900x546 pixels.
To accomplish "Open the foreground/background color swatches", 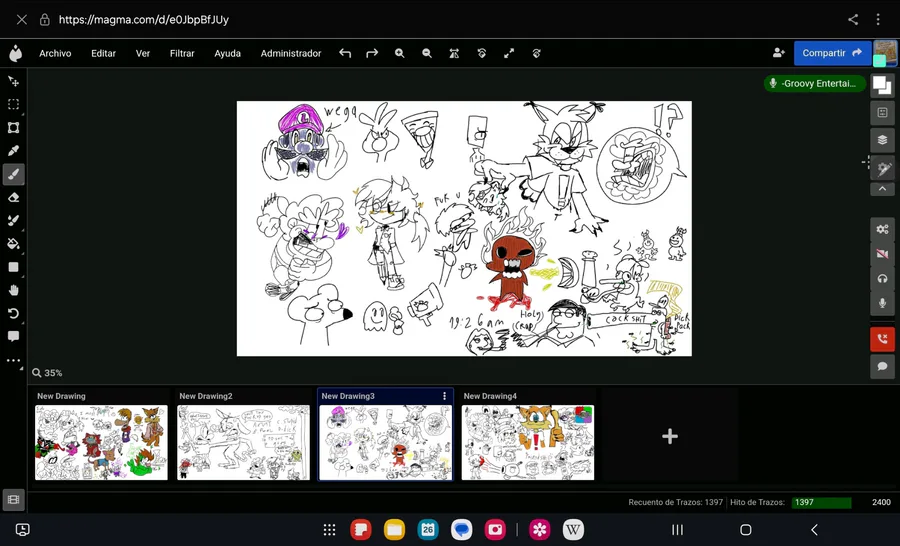I will (x=882, y=86).
